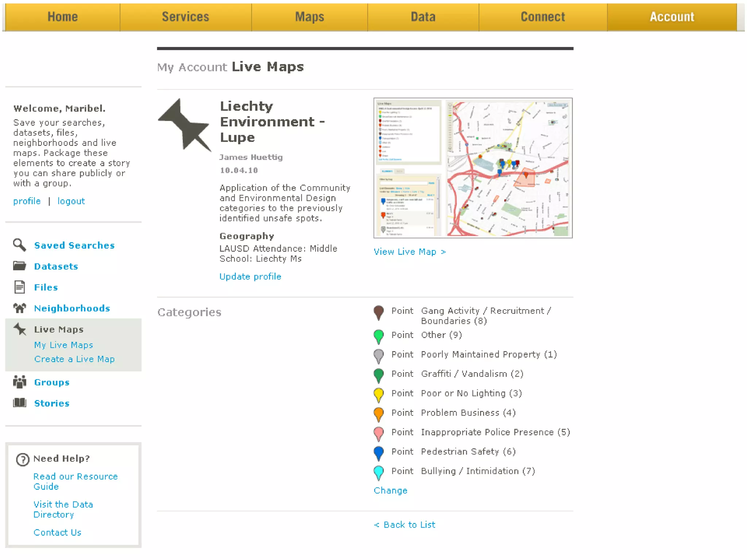
Task: Select Create a Live Map in sidebar
Action: point(74,359)
